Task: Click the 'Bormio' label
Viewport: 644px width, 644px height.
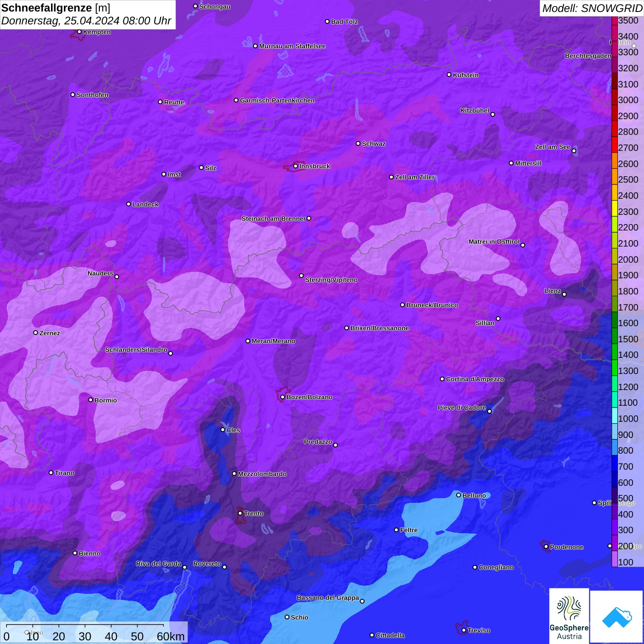Action: pos(105,400)
